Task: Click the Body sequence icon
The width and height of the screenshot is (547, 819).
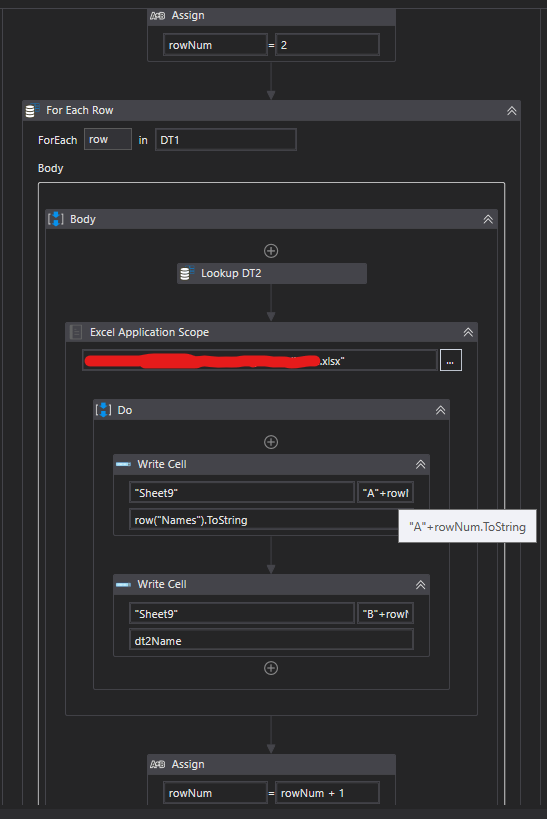Action: 55,219
